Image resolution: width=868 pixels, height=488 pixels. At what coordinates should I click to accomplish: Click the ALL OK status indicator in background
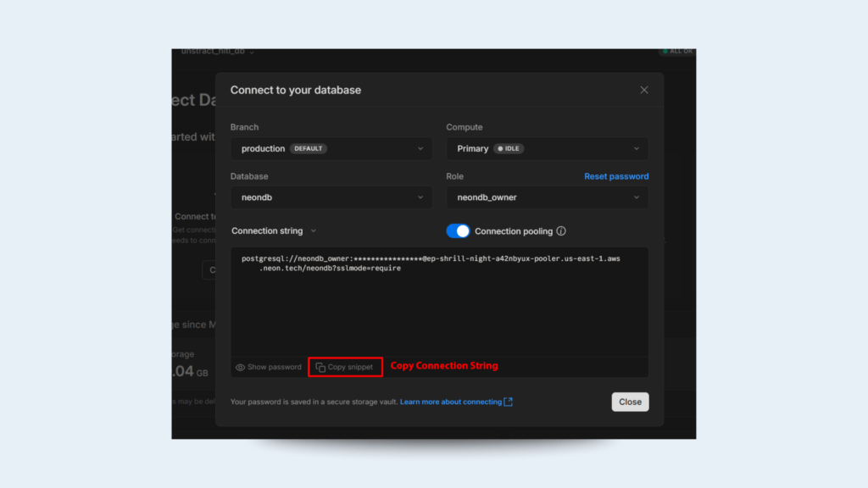pyautogui.click(x=677, y=51)
